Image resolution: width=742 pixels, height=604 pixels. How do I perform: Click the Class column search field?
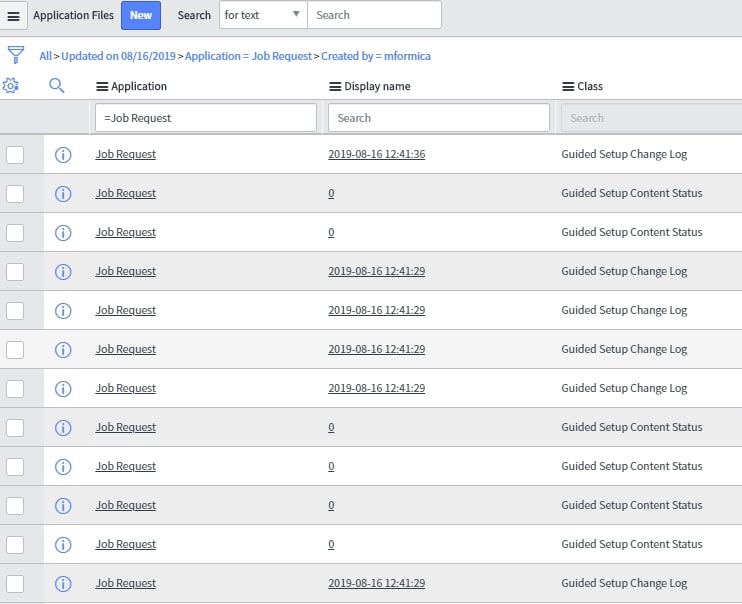click(x=651, y=118)
